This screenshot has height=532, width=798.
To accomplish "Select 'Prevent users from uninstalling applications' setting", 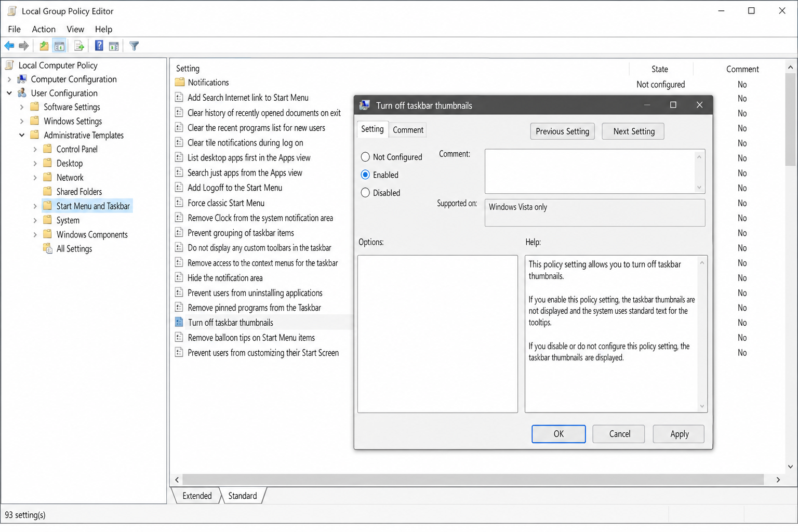I will tap(255, 292).
